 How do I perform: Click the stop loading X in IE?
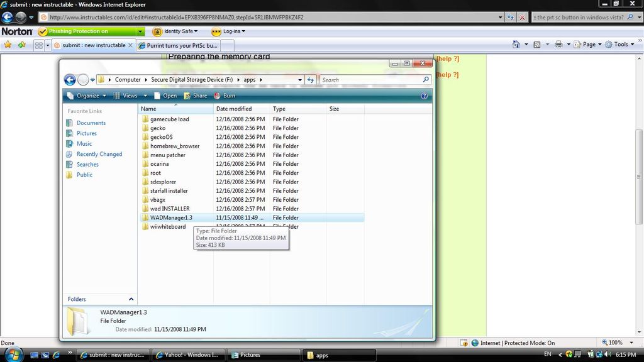522,17
